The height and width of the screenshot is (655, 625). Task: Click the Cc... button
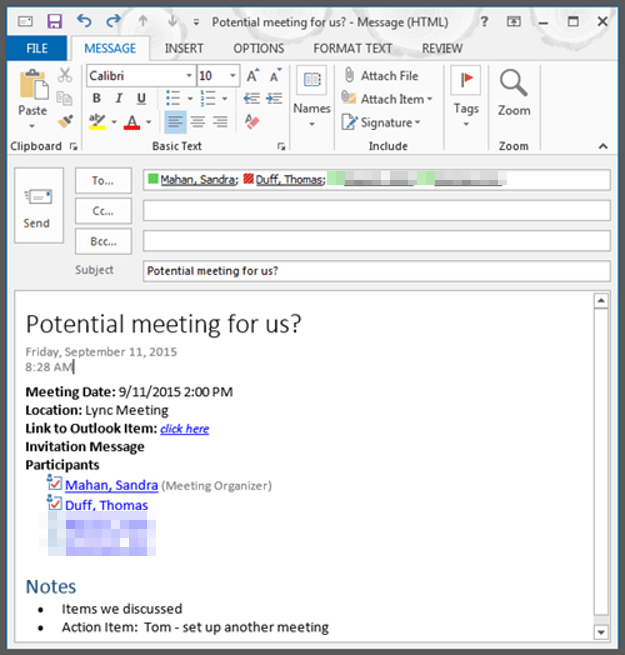[x=103, y=211]
